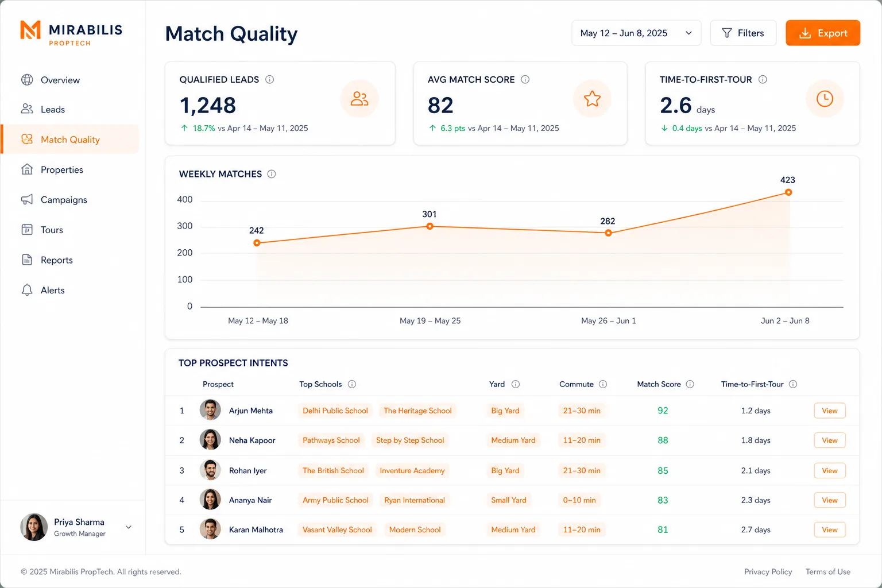
Task: Click the May 19 – May 25 axis label
Action: [430, 320]
